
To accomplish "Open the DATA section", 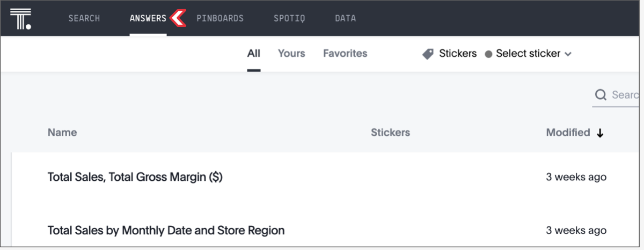I will (345, 18).
